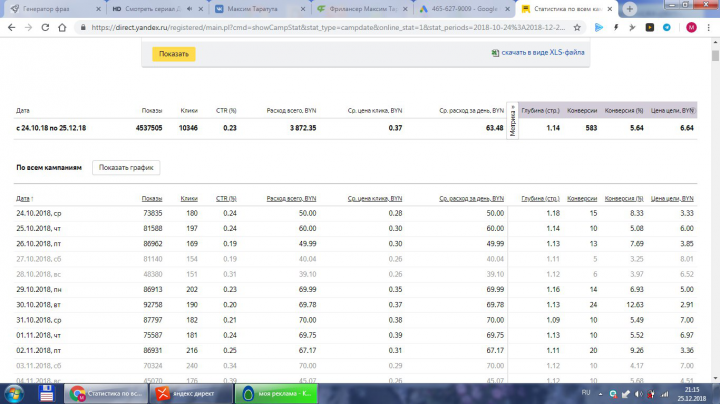Sort by Конверсия (%) column header
Image resolution: width=720 pixels, height=404 pixels.
click(x=624, y=198)
